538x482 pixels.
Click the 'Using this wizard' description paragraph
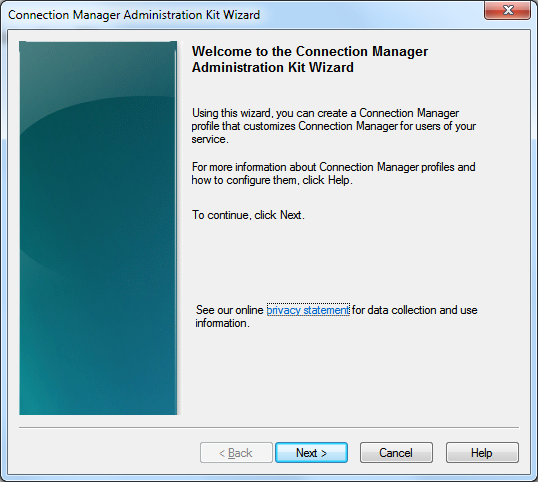point(334,126)
